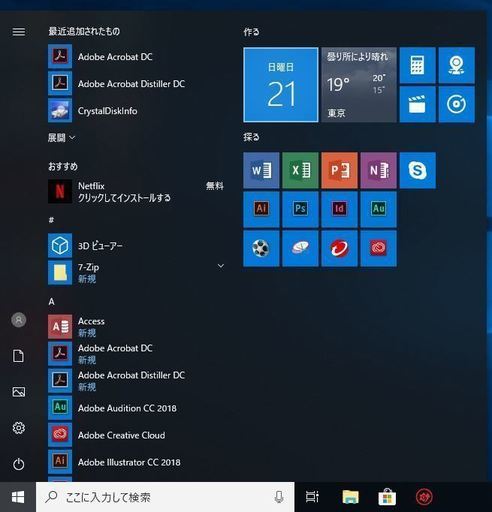Open the Pictures sidebar icon
Image resolution: width=492 pixels, height=512 pixels.
click(19, 392)
